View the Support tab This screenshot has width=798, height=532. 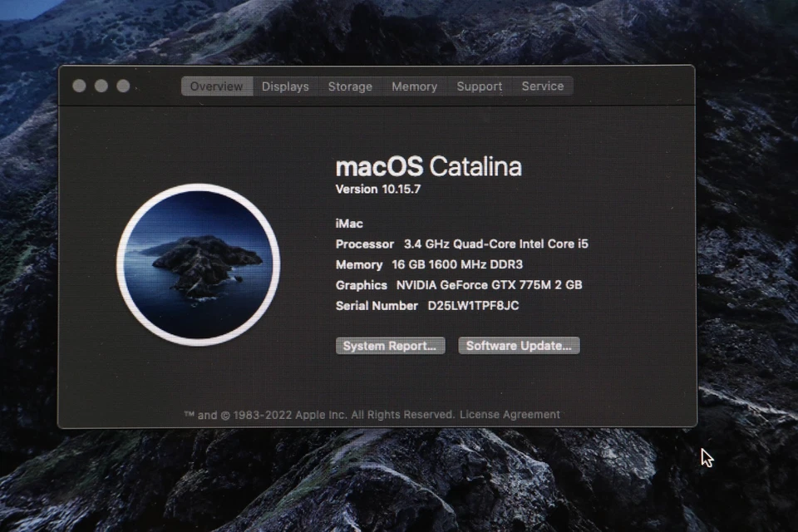coord(479,86)
